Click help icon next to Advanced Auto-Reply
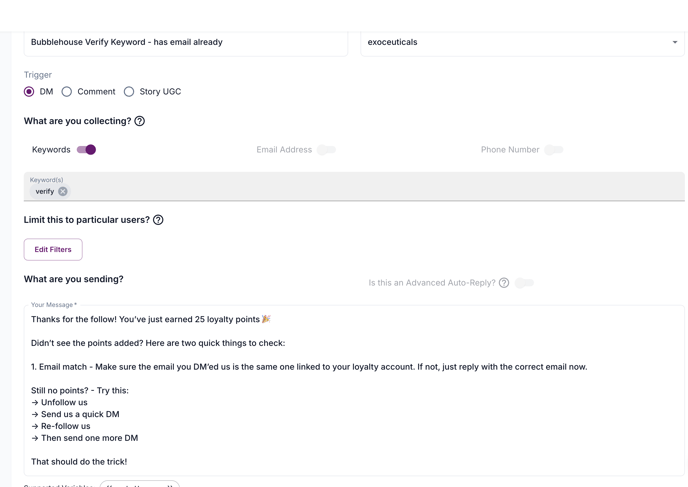This screenshot has height=487, width=688. coord(504,283)
